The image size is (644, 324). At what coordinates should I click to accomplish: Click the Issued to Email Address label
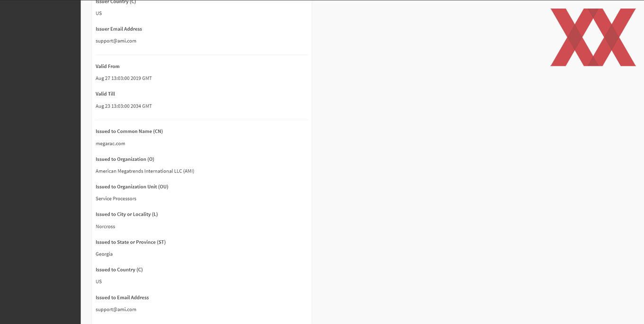(x=122, y=298)
